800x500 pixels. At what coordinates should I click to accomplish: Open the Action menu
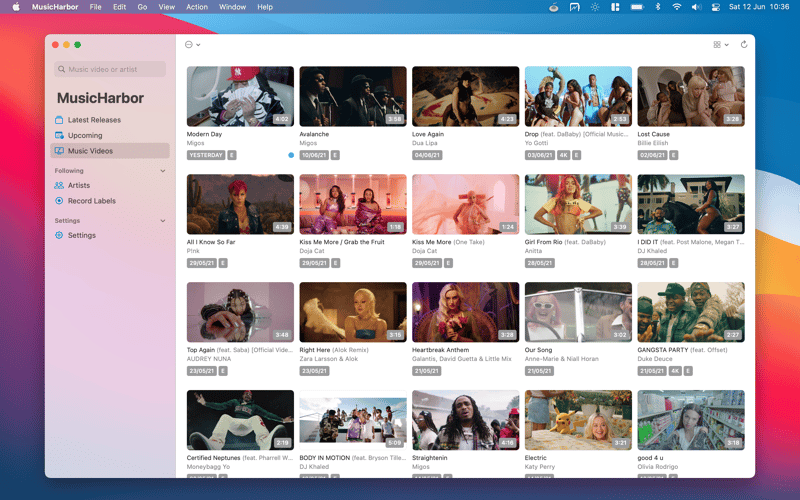tap(197, 7)
